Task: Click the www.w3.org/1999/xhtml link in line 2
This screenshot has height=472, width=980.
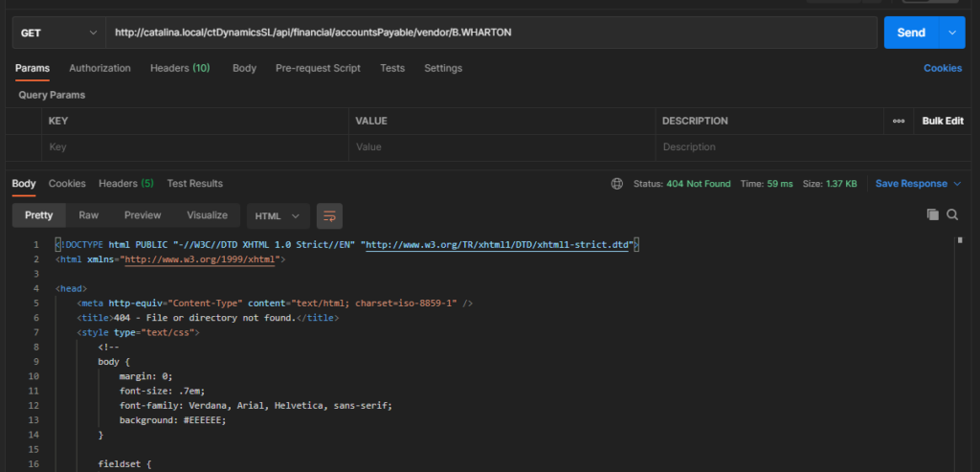Action: pos(200,259)
